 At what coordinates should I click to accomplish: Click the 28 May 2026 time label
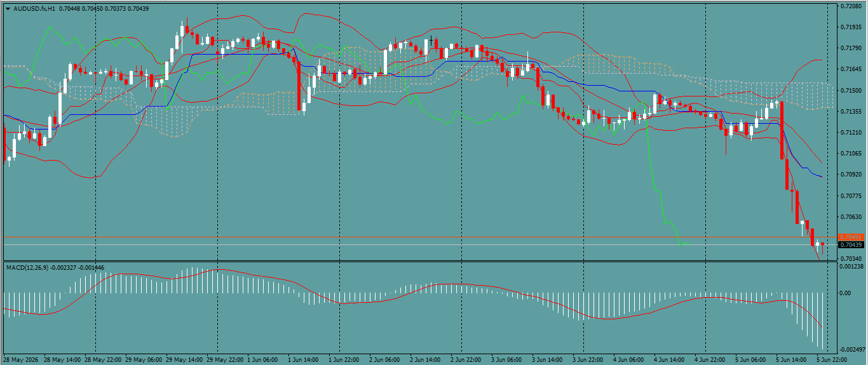(22, 359)
